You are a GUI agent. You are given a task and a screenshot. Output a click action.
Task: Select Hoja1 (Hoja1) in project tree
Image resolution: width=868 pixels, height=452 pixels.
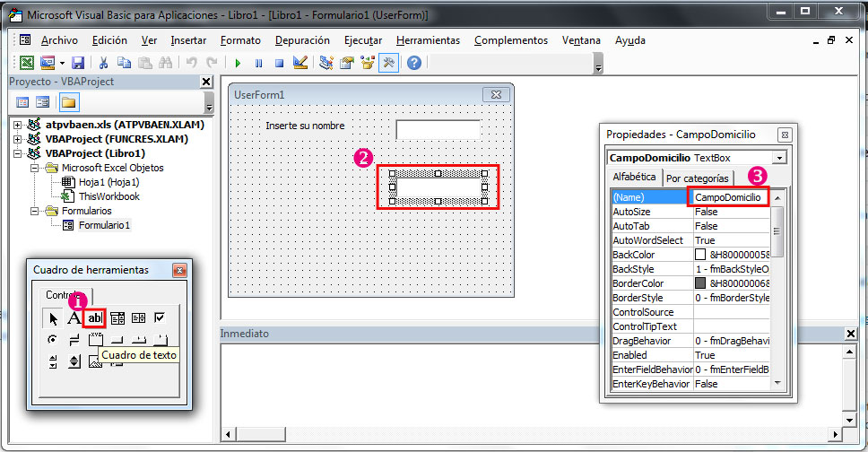(x=108, y=182)
